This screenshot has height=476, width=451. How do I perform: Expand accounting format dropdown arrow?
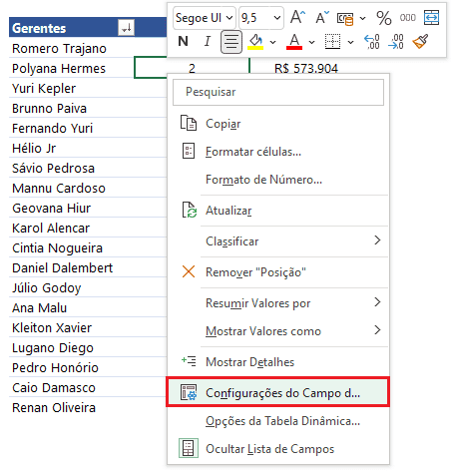coord(363,18)
